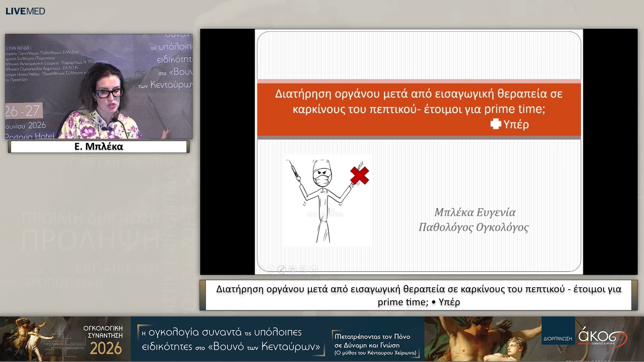
Task: Open the see all slides grid icon
Action: 292,269
